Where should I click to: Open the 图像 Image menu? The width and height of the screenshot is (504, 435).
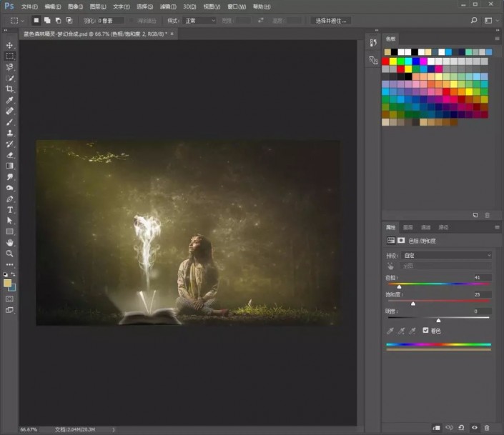pyautogui.click(x=75, y=6)
